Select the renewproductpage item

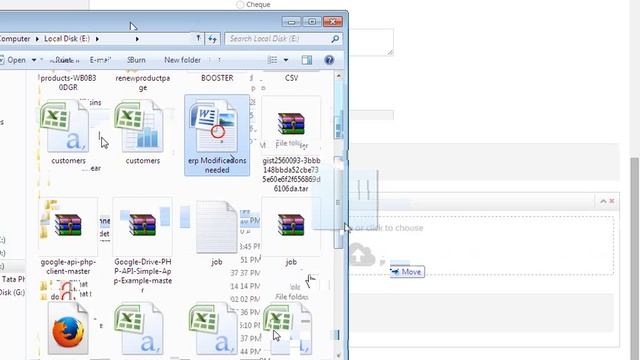pyautogui.click(x=142, y=82)
